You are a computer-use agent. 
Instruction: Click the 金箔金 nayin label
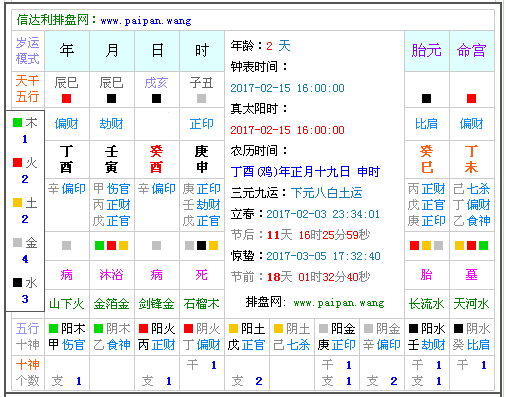[111, 304]
